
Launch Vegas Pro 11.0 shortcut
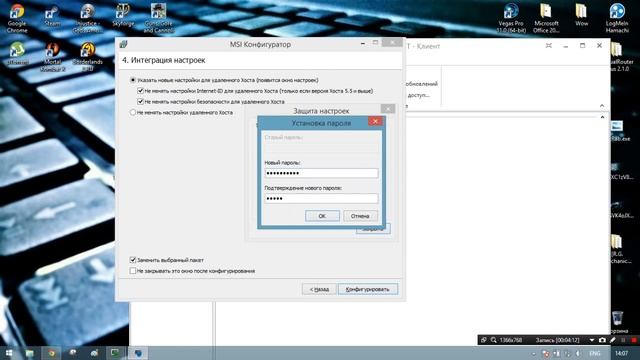(511, 18)
